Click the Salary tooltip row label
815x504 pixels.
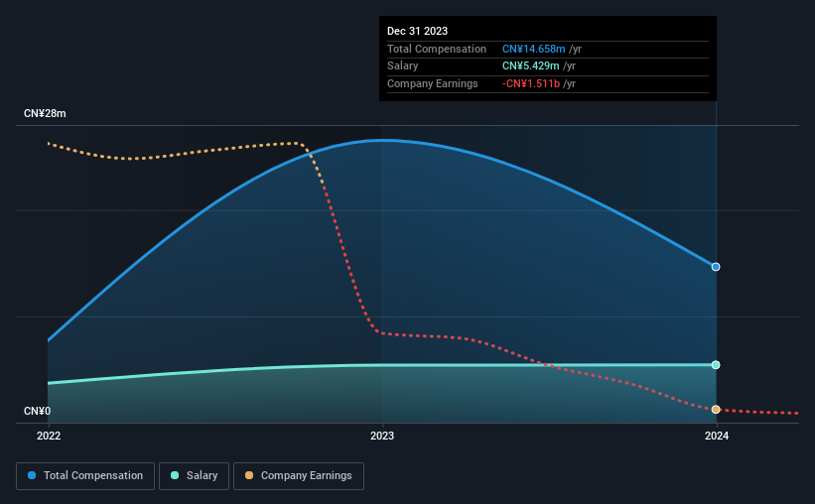[x=402, y=66]
